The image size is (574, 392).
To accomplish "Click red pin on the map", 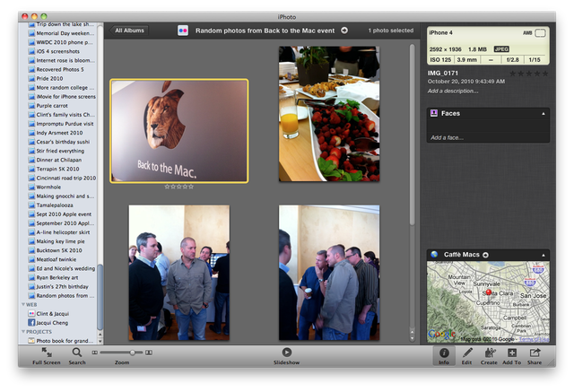I will pos(488,292).
